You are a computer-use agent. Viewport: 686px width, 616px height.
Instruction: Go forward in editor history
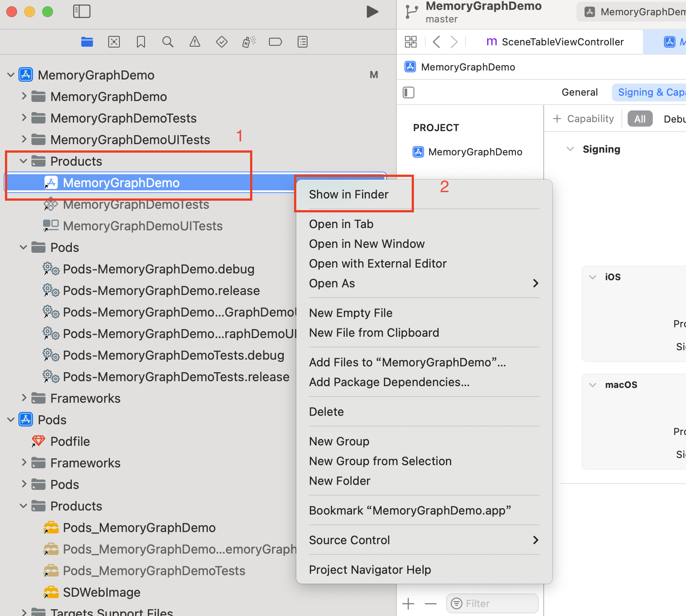coord(454,42)
